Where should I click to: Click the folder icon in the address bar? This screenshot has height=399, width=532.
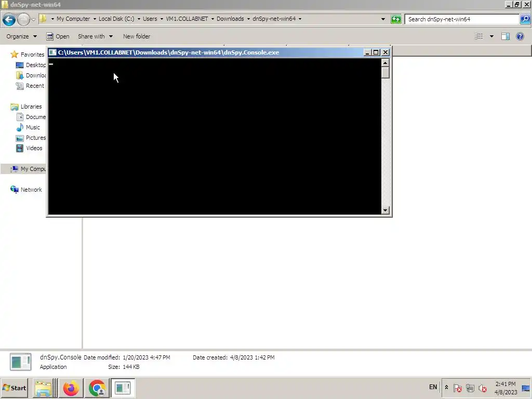coord(43,19)
